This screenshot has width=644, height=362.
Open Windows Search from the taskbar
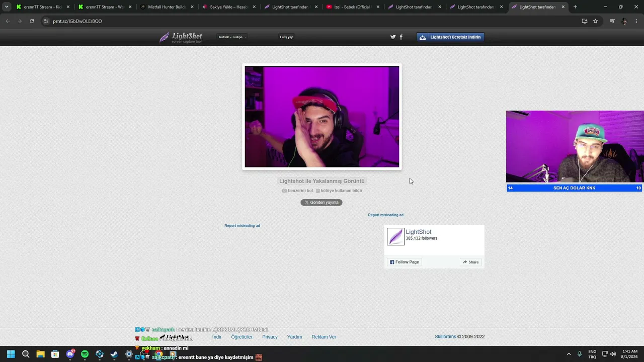tap(26, 354)
